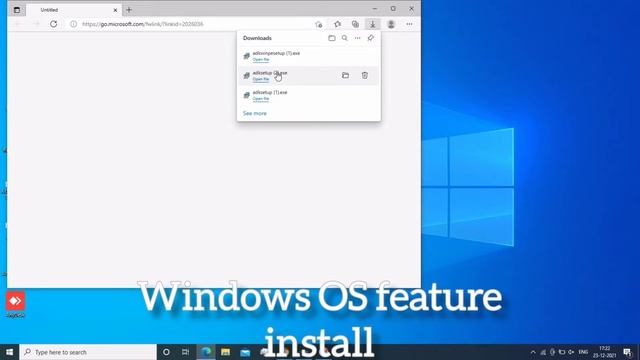
Task: Click the ENG language indicator
Action: click(583, 352)
